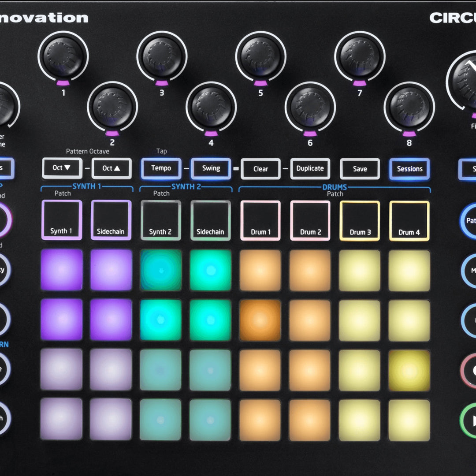476x476 pixels.
Task: Select the Drum 2 track
Action: coord(310,221)
